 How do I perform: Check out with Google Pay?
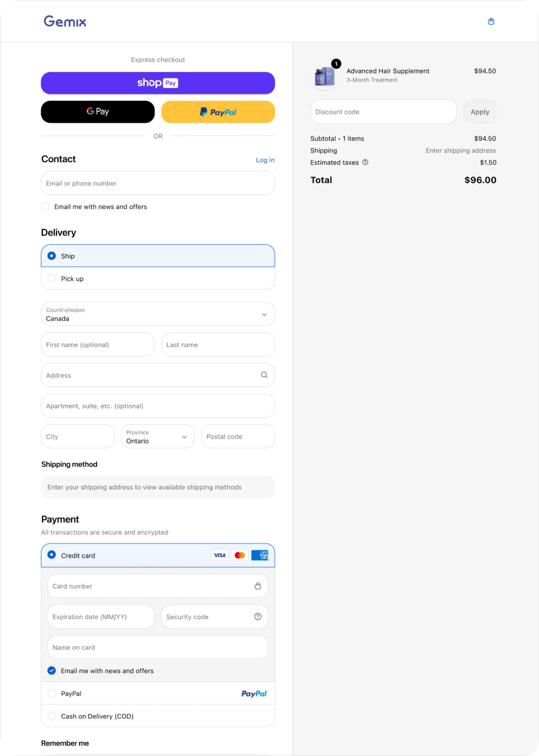coord(98,112)
